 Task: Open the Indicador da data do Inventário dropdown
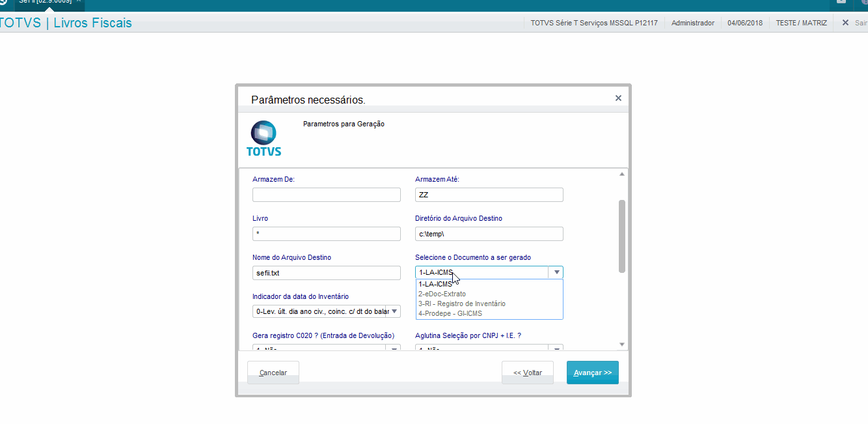pyautogui.click(x=393, y=311)
